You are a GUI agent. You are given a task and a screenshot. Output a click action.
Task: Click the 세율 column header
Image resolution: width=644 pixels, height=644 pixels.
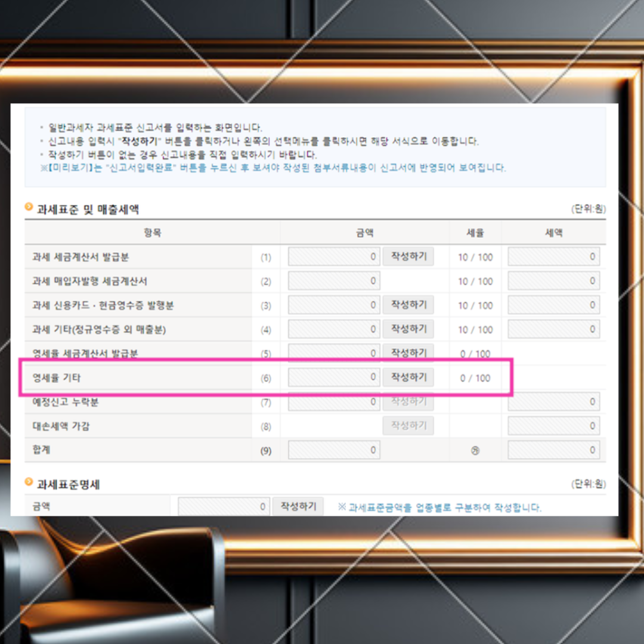pyautogui.click(x=475, y=233)
